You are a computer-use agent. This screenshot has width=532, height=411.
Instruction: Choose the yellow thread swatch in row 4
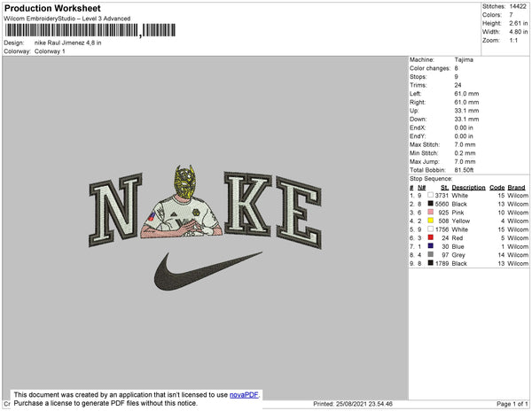[x=431, y=221]
